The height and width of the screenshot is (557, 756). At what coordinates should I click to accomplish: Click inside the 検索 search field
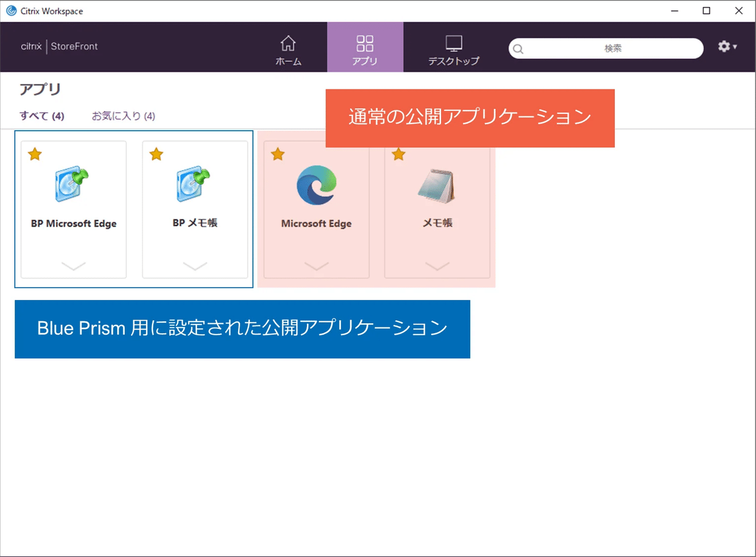(607, 49)
